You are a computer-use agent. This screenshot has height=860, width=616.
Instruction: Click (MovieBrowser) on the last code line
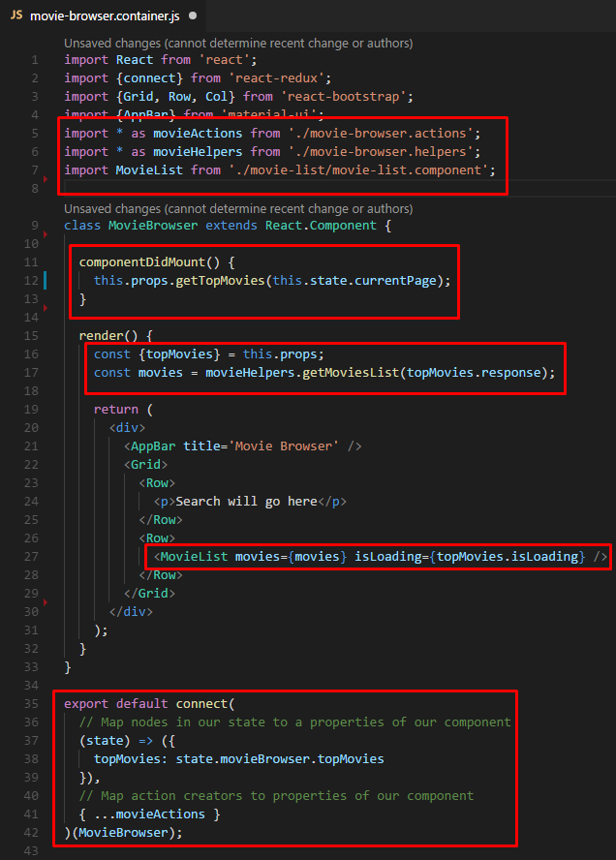point(123,832)
